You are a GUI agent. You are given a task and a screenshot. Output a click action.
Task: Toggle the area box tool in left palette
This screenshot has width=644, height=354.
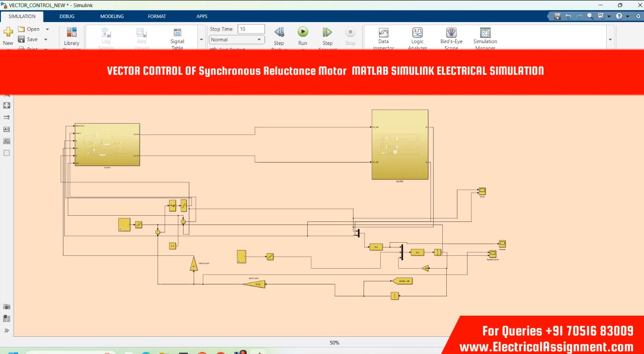point(7,153)
